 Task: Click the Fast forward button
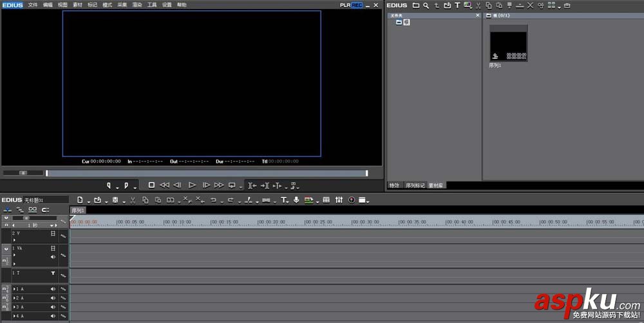(220, 185)
